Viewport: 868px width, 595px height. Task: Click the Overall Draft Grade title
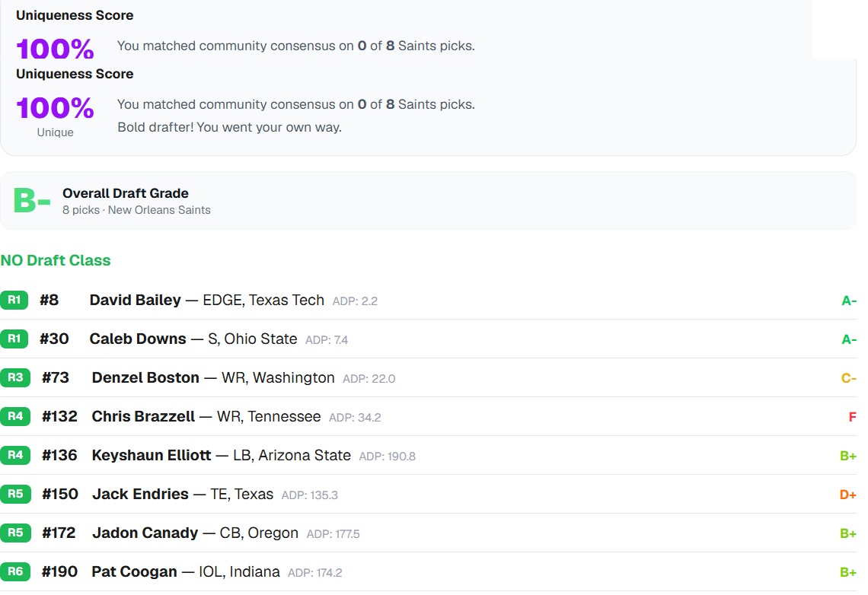(126, 193)
